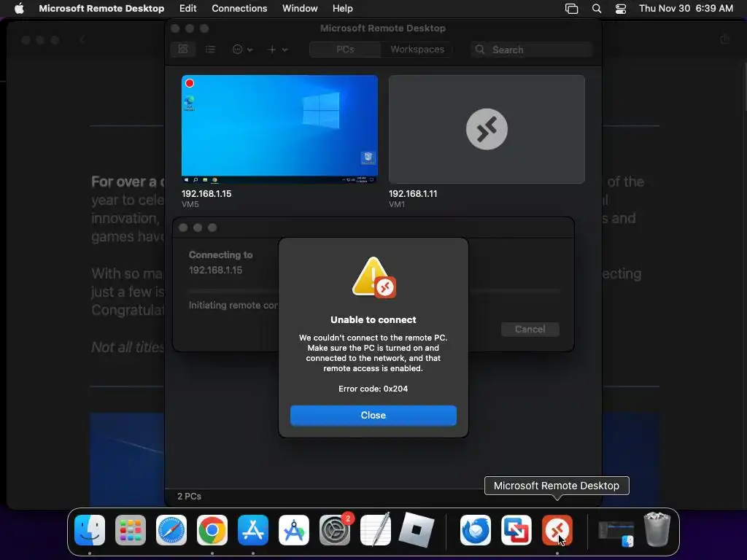Open Finder from the Dock

[x=90, y=530]
